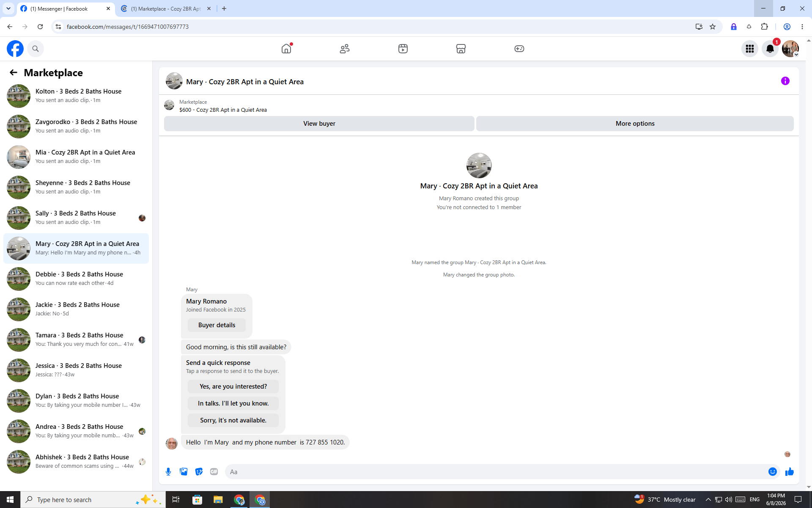Click the More options button
Screen dimensions: 812x508
tap(635, 124)
